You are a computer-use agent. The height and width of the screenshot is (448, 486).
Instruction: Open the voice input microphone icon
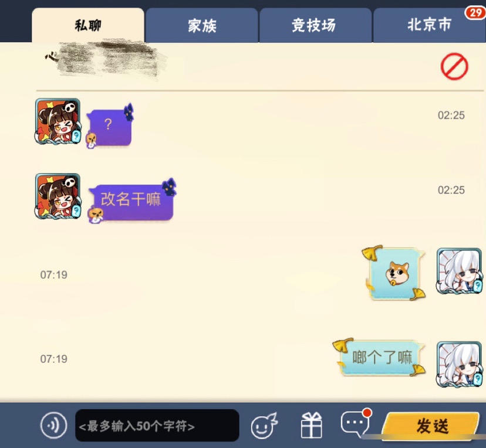53,425
